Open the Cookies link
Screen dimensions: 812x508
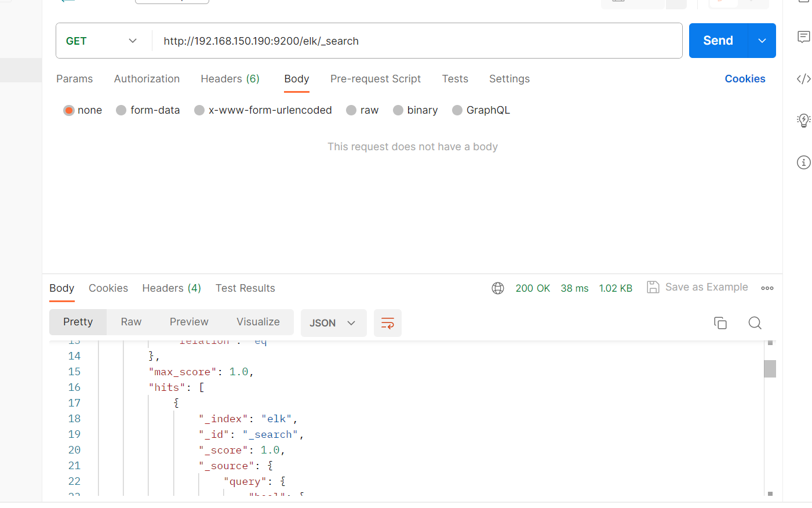[745, 79]
